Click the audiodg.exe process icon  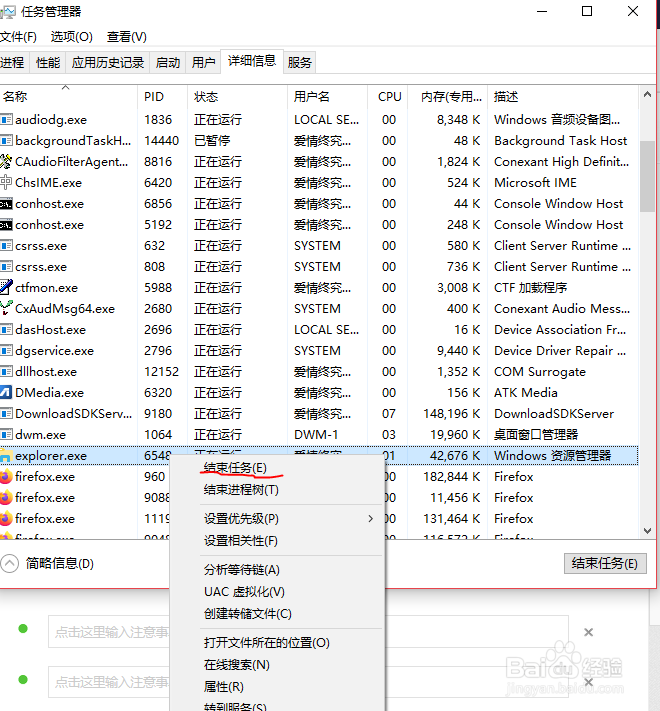coord(6,120)
